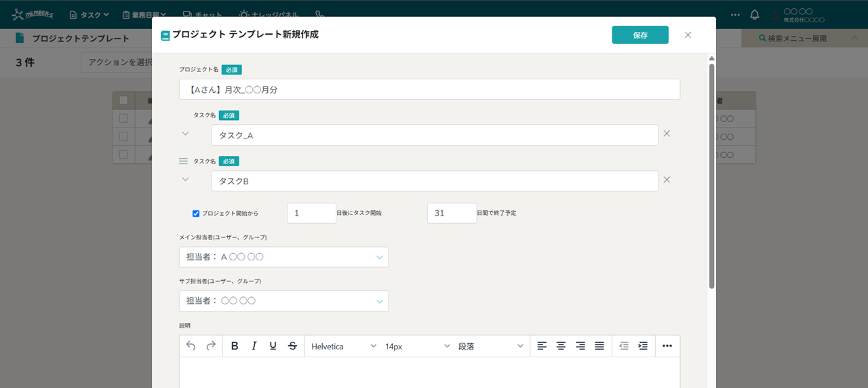
Task: Open the 段落 paragraph style dropdown
Action: pyautogui.click(x=491, y=346)
